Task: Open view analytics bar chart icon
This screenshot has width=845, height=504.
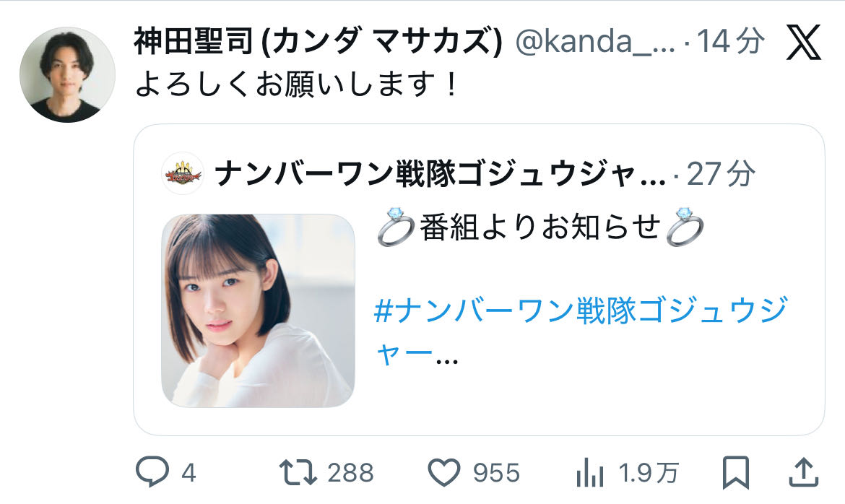Action: click(590, 473)
